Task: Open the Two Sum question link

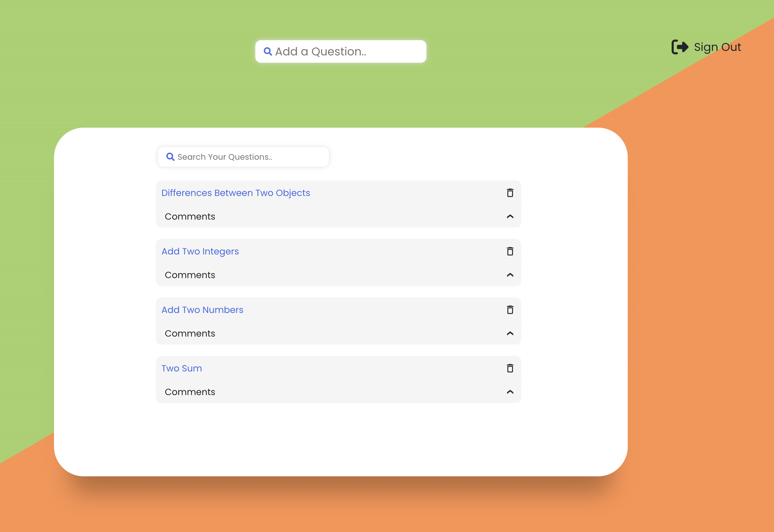Action: 182,368
